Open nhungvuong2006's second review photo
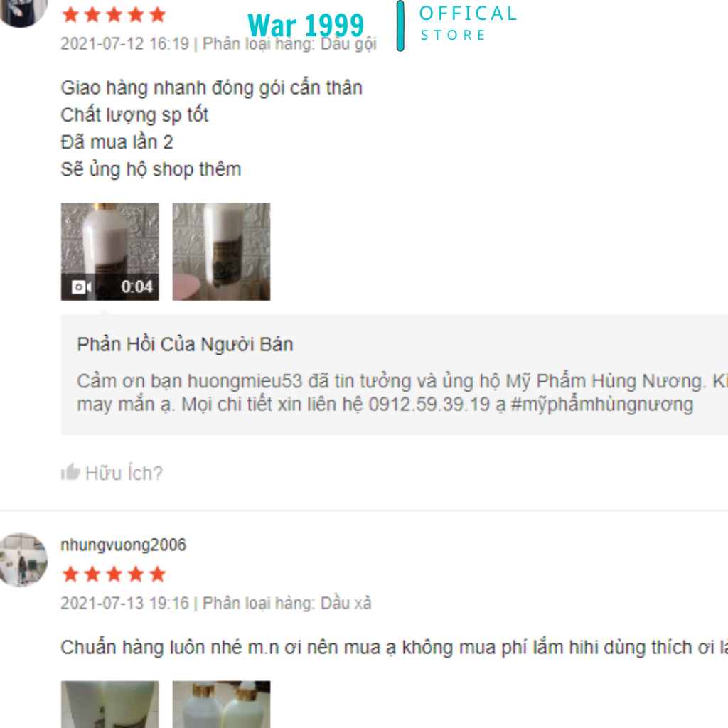 click(222, 705)
